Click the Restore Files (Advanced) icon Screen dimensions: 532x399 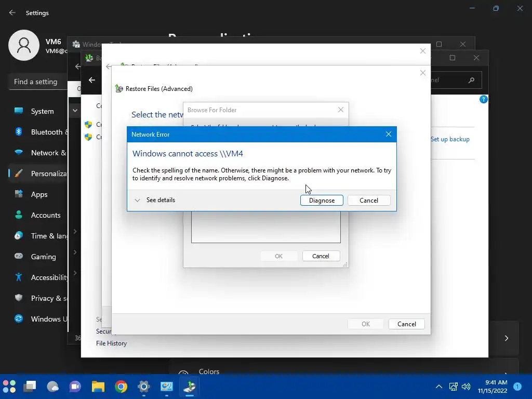(x=119, y=88)
